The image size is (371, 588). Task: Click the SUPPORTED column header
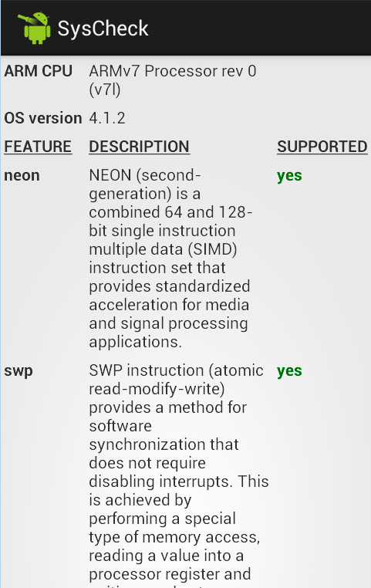point(322,147)
